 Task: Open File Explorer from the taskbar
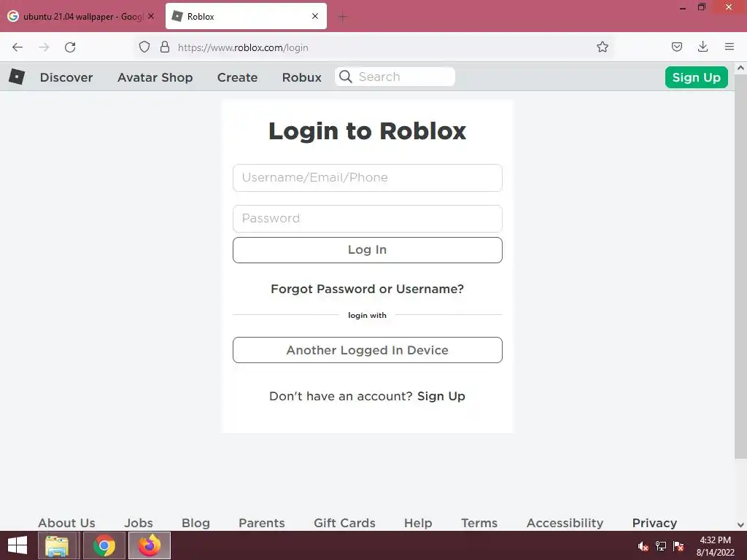(x=57, y=545)
